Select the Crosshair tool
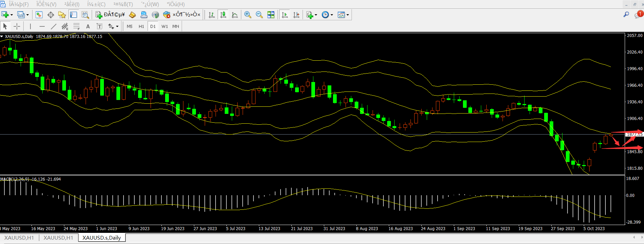 pyautogui.click(x=17, y=26)
